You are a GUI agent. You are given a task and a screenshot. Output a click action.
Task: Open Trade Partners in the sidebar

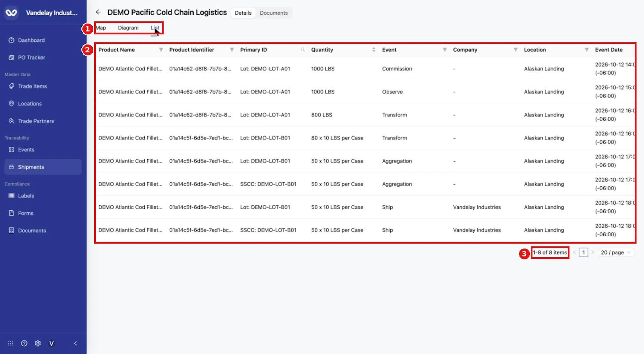click(43, 121)
